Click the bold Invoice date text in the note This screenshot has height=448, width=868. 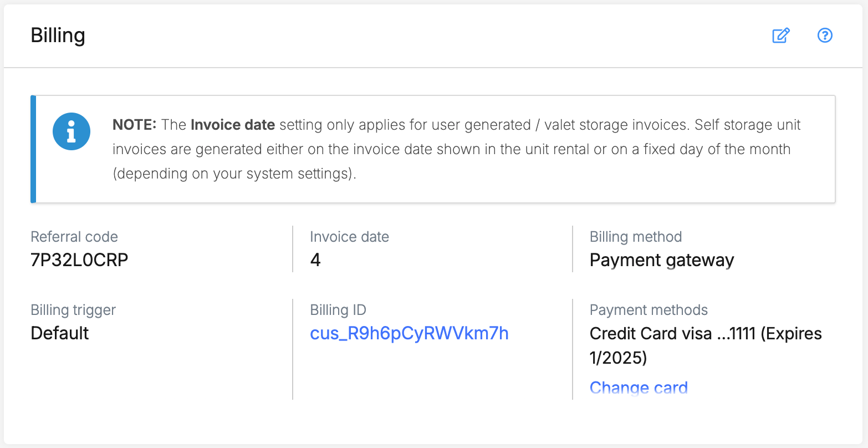(x=233, y=125)
